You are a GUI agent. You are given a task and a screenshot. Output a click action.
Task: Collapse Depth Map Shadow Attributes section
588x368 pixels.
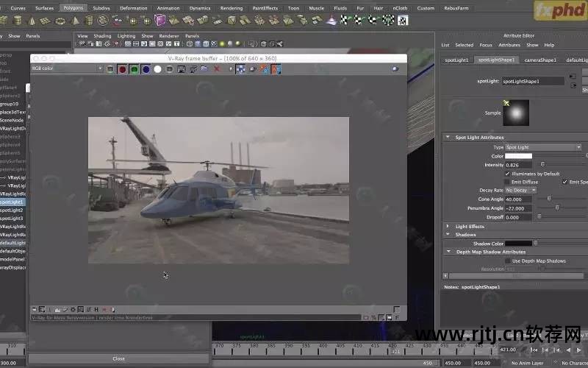click(x=448, y=252)
